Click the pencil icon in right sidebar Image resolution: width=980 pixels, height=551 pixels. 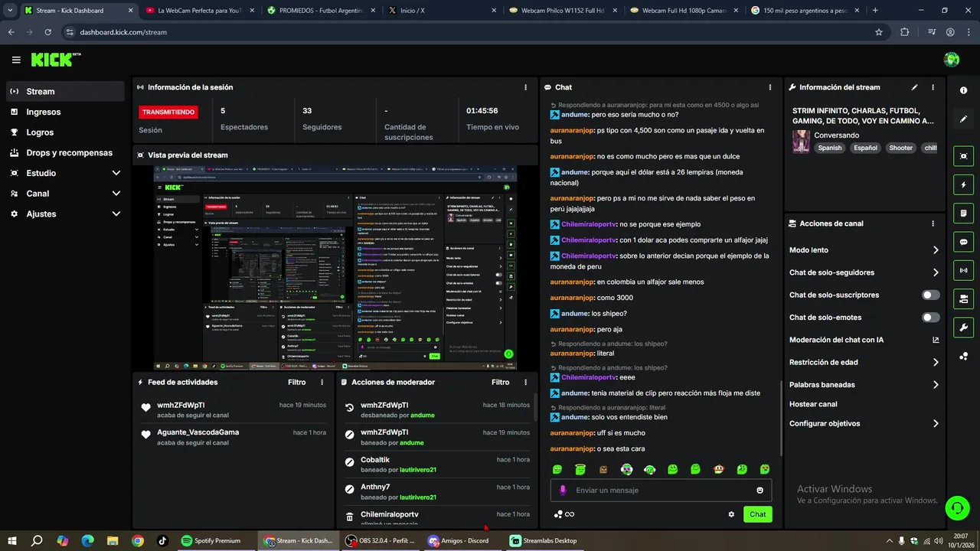[963, 119]
